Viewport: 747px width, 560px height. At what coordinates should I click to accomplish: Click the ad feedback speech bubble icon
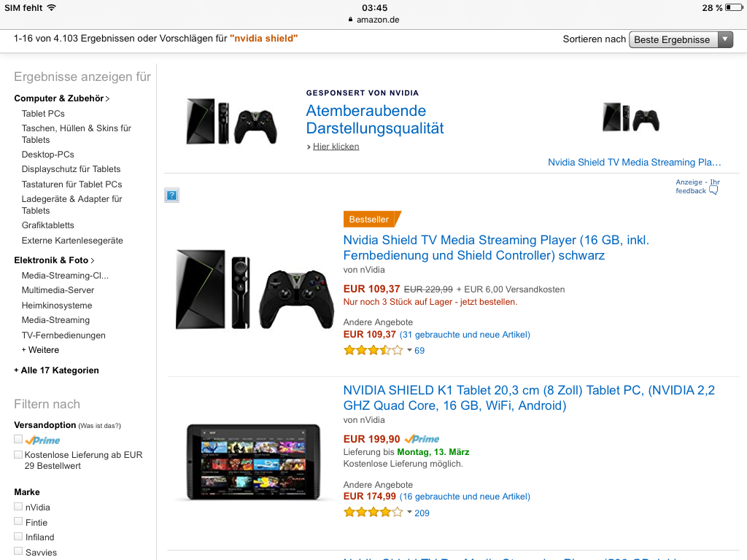click(x=713, y=190)
